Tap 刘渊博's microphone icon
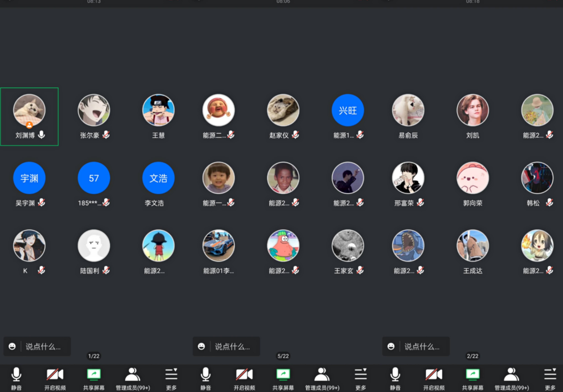The image size is (563, 392). click(x=42, y=135)
